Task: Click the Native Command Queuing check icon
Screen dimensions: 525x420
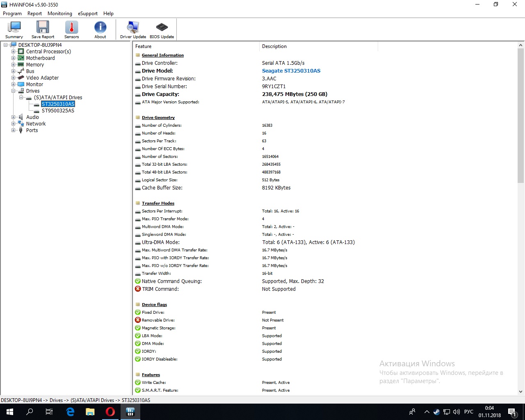Action: (138, 281)
